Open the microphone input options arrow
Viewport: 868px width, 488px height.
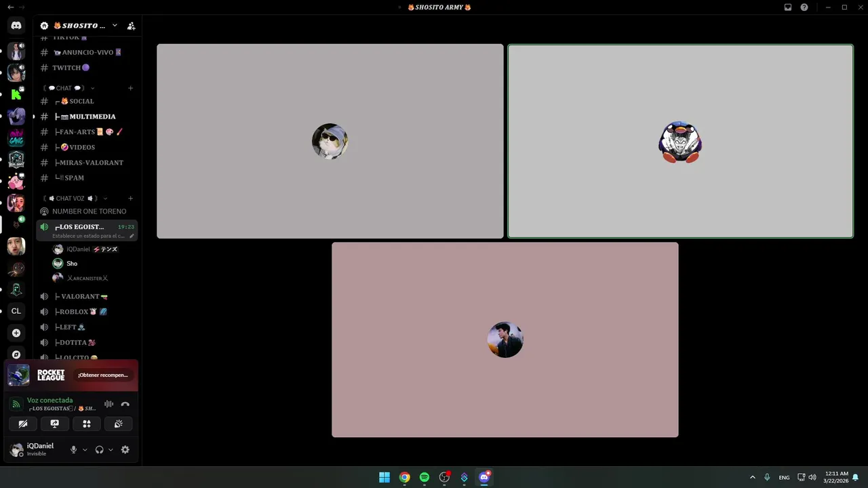pyautogui.click(x=85, y=449)
